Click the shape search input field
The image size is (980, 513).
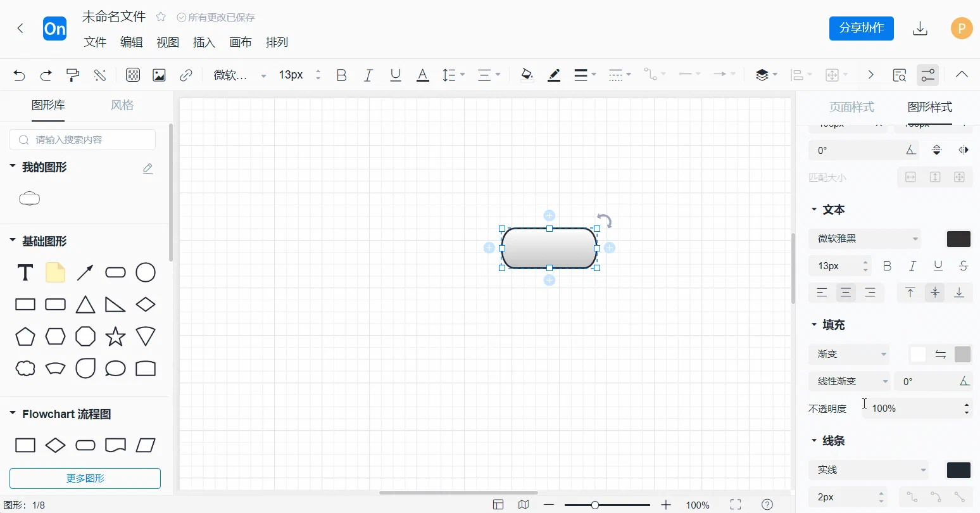pos(83,140)
